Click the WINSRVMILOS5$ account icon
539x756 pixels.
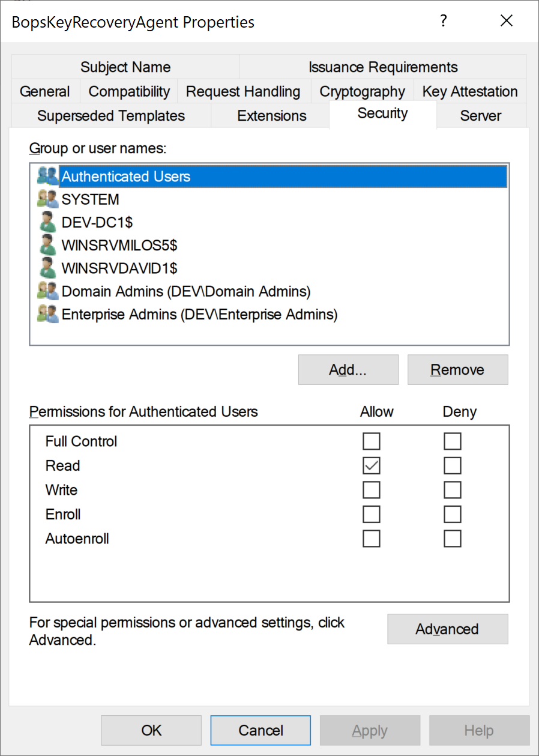coord(47,245)
